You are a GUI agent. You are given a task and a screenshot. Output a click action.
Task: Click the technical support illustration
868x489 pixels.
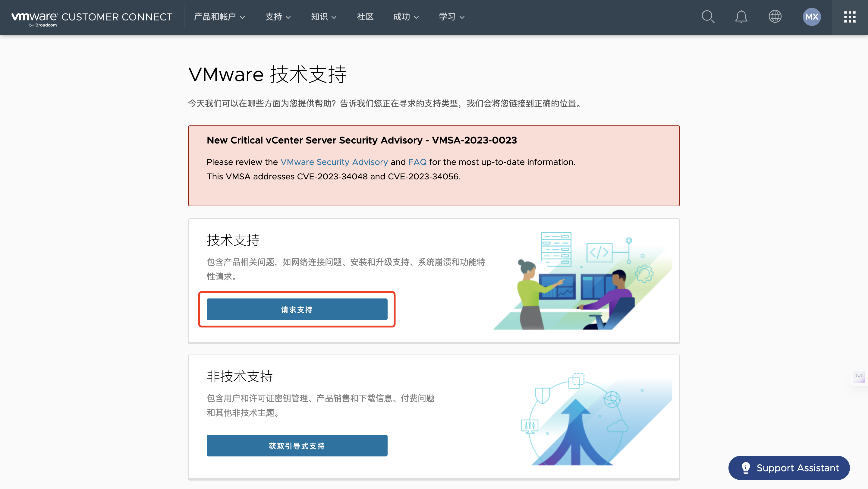tap(583, 280)
